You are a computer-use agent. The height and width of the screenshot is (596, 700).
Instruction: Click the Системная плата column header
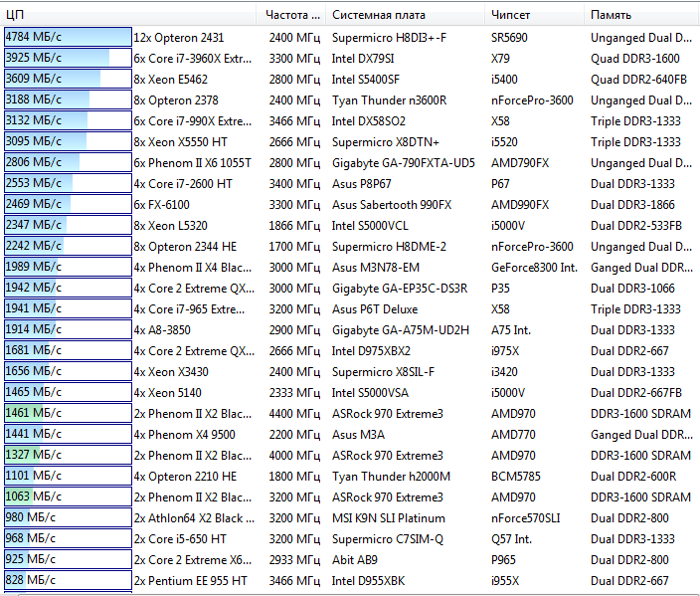coord(406,15)
